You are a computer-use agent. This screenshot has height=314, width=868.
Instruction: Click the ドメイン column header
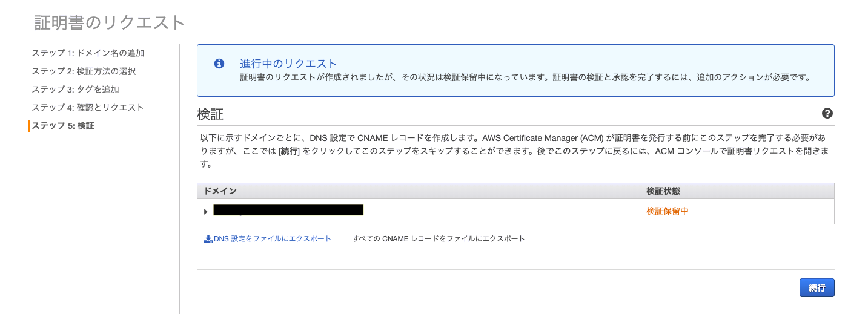tap(219, 191)
